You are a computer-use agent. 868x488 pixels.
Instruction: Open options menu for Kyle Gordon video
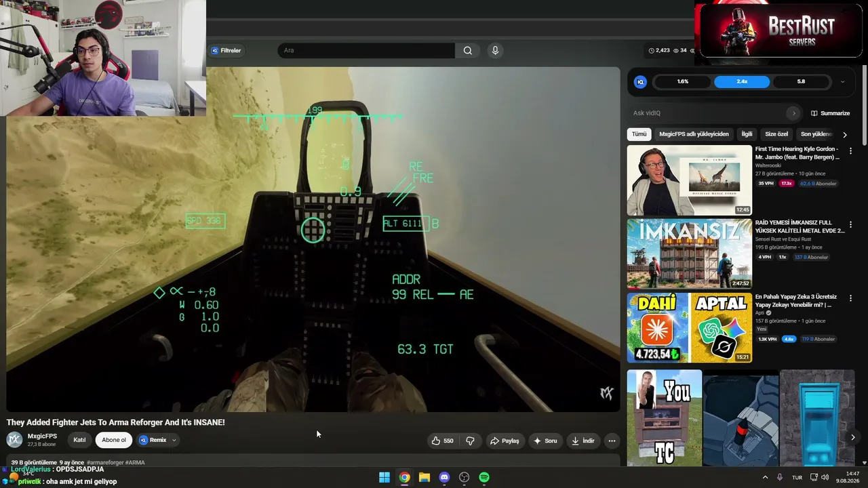click(x=850, y=150)
